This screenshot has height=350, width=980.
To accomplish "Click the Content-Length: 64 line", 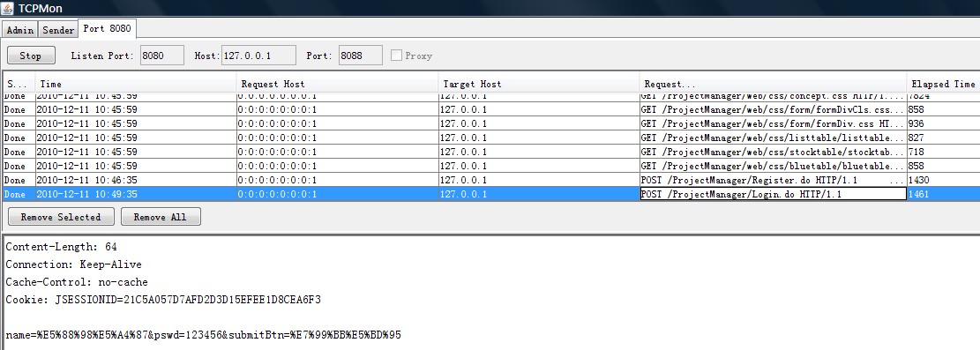I will [x=61, y=247].
